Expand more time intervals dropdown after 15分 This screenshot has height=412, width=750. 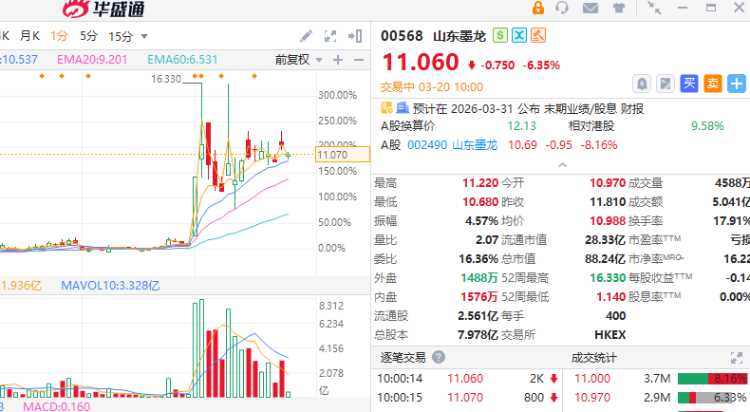click(144, 36)
